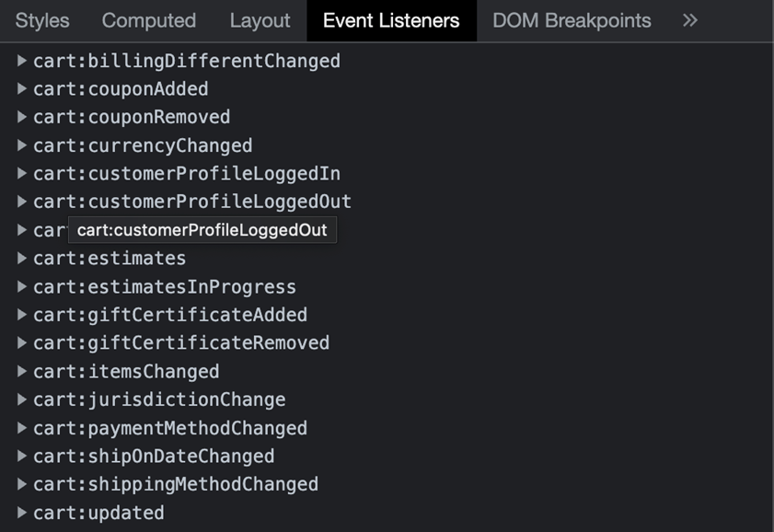
Task: Expand the cart:giftCertificateAdded arrow
Action: (22, 315)
